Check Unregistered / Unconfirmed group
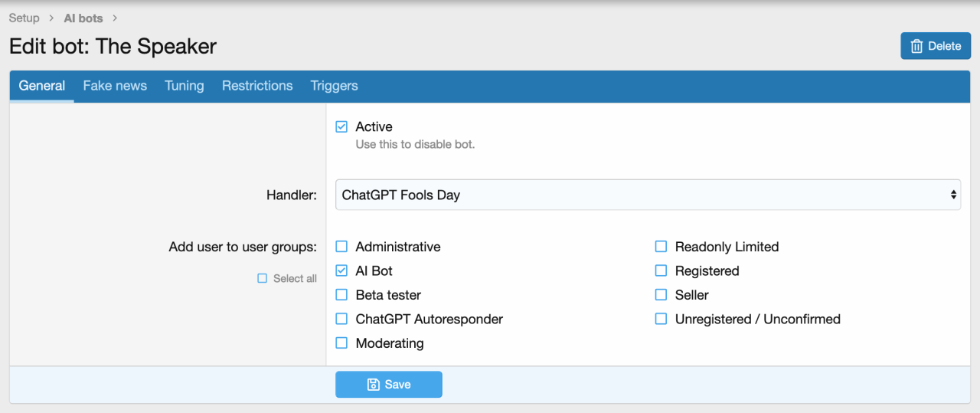This screenshot has height=413, width=980. pos(661,320)
